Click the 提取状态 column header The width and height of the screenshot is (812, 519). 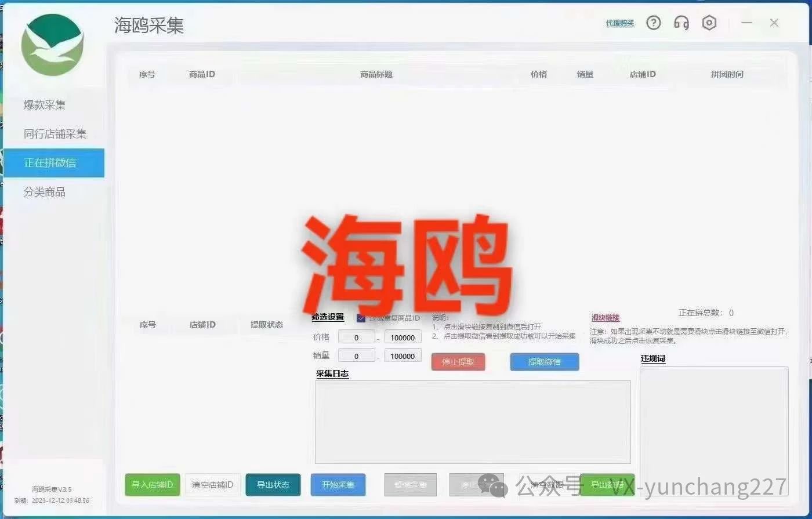click(267, 325)
